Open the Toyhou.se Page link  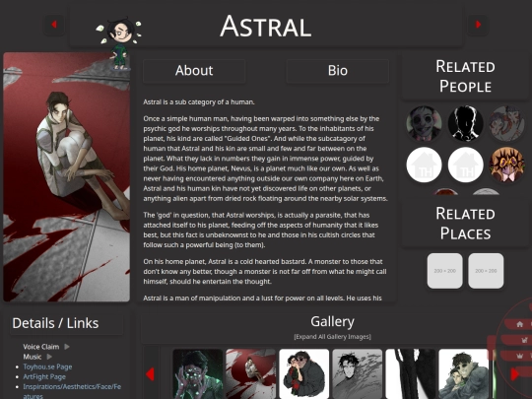pos(47,366)
